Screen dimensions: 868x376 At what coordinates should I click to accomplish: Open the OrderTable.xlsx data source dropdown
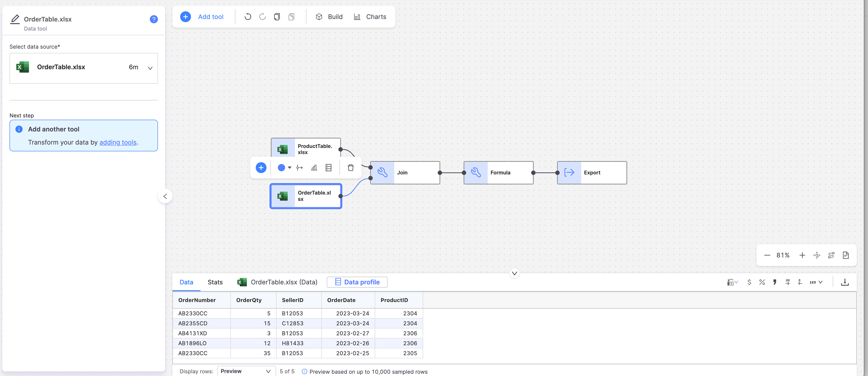coord(83,68)
